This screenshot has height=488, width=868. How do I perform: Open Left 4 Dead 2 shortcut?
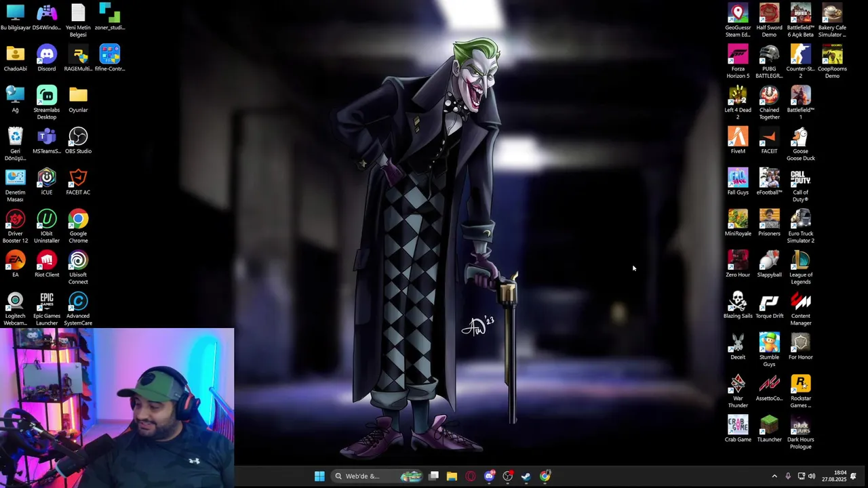pyautogui.click(x=738, y=102)
